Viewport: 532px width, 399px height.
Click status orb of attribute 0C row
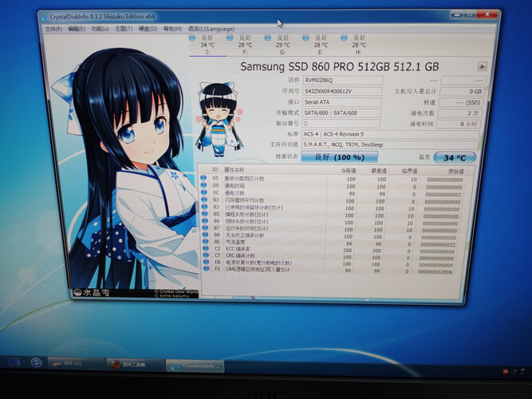204,192
